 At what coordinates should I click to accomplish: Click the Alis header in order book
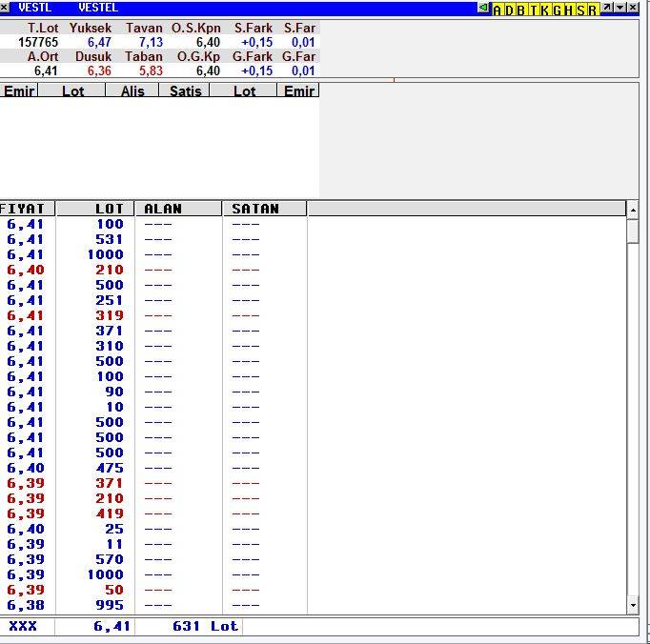(132, 91)
